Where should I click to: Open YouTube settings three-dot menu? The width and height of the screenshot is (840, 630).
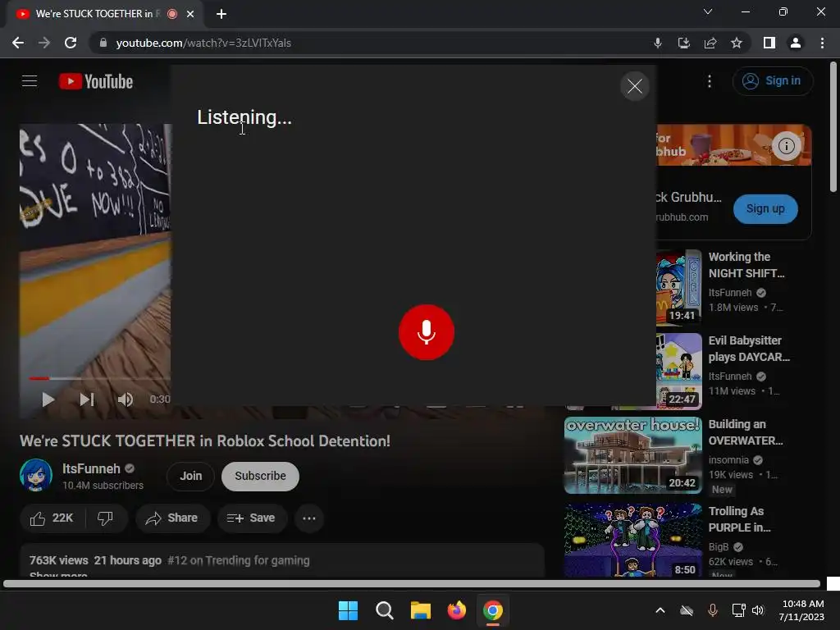(710, 81)
